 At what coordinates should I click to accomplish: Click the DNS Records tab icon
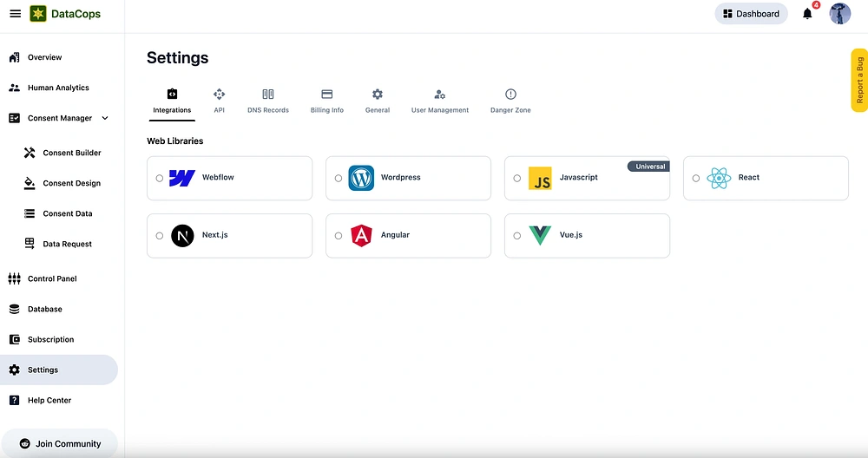click(268, 94)
